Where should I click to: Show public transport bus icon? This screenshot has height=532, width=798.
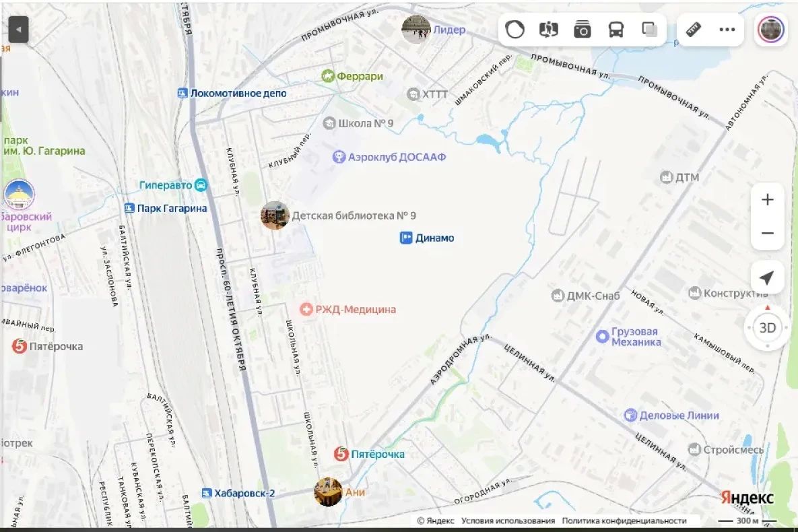click(x=616, y=30)
